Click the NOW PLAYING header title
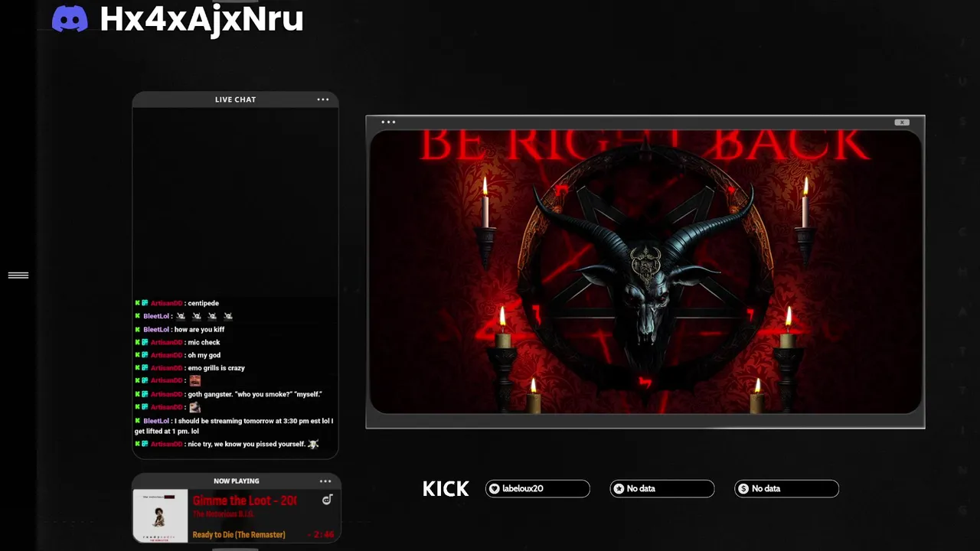The height and width of the screenshot is (551, 980). click(236, 481)
